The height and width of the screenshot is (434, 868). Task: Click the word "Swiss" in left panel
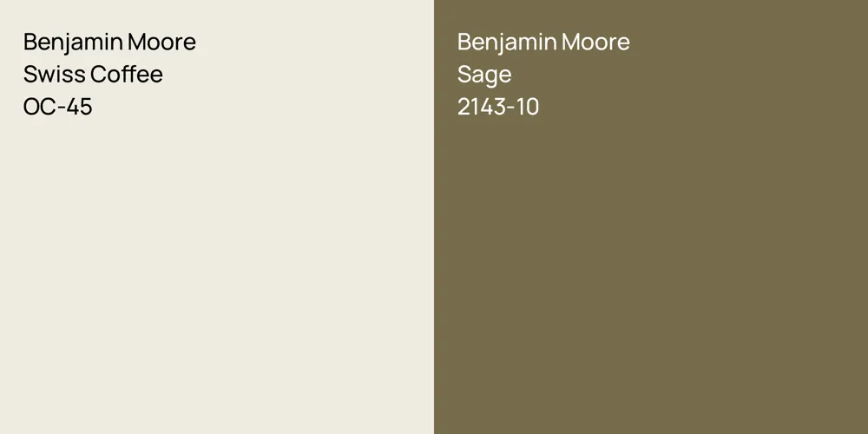click(54, 75)
